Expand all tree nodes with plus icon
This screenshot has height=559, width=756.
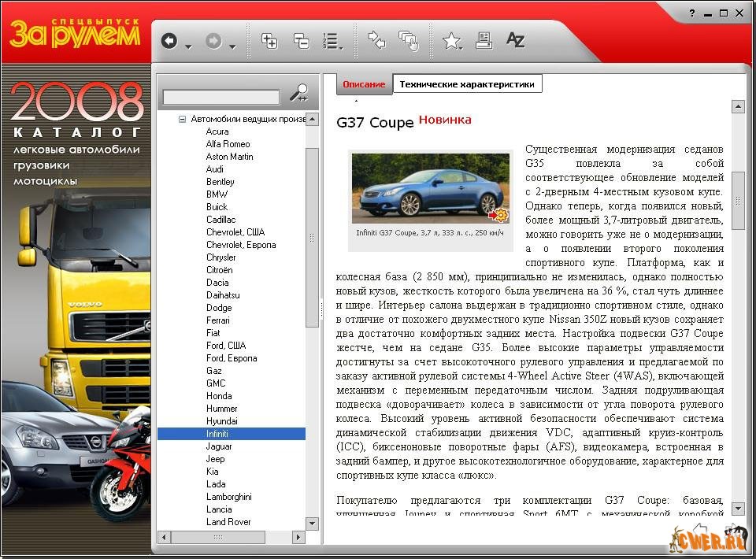coord(269,41)
